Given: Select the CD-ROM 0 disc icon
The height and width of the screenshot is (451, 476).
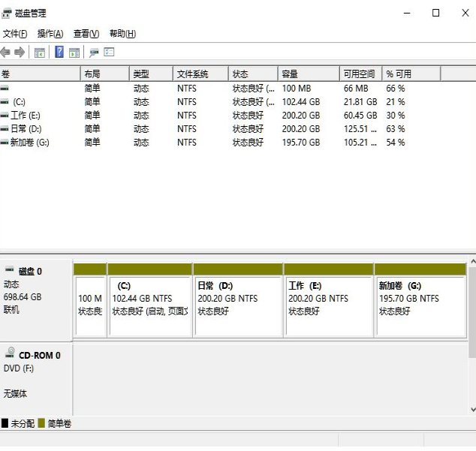Looking at the screenshot, I should [x=10, y=352].
